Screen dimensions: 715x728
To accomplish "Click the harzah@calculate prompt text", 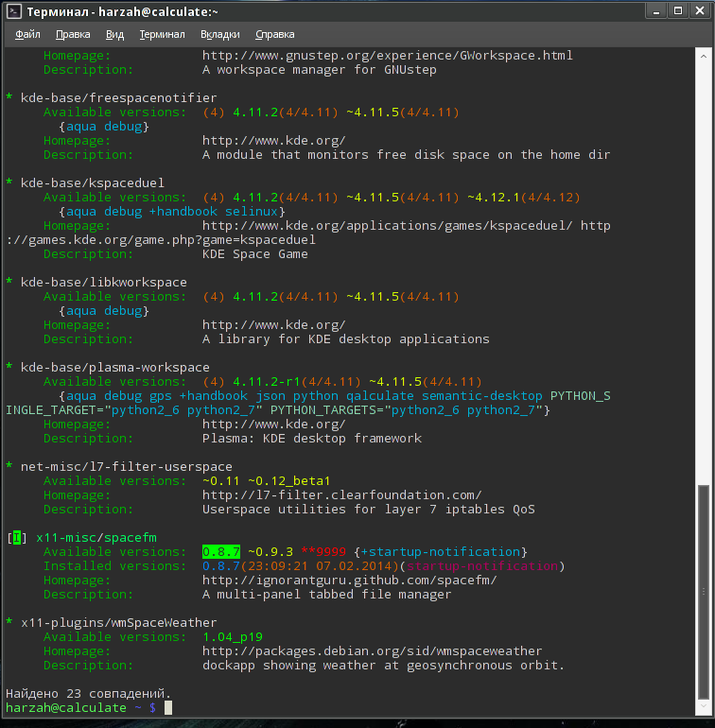I will point(66,708).
